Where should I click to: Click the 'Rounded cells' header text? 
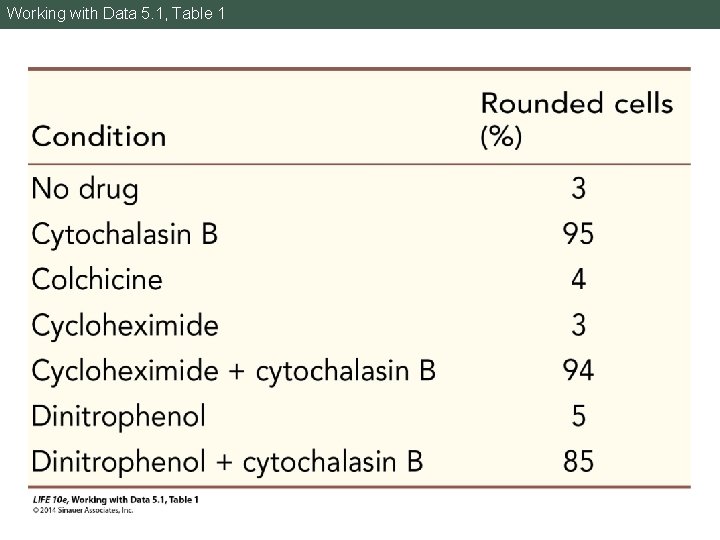(x=577, y=103)
